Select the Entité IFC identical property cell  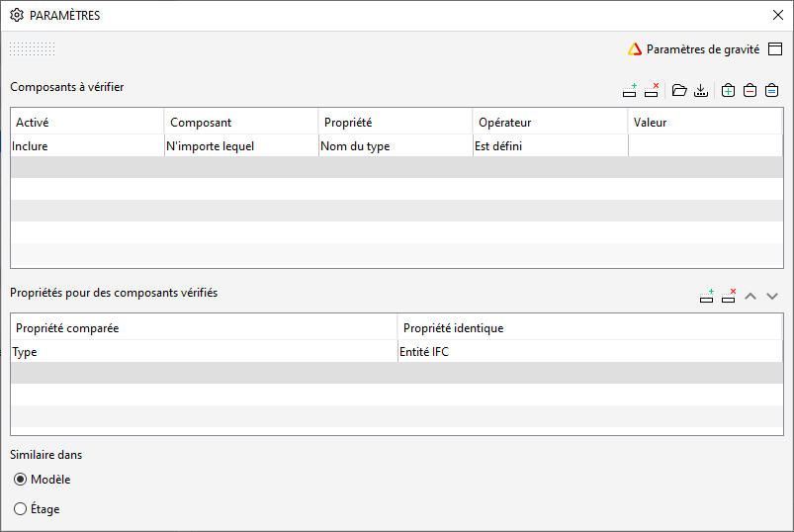(590, 351)
